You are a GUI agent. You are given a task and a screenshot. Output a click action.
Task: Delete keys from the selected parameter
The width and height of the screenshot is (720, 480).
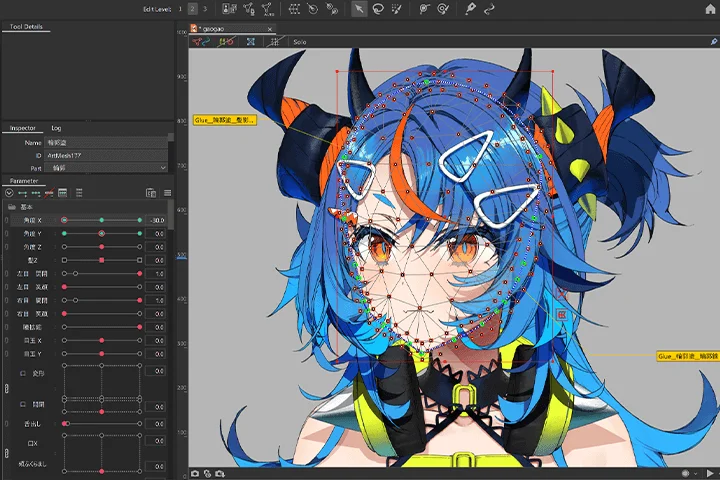(49, 193)
